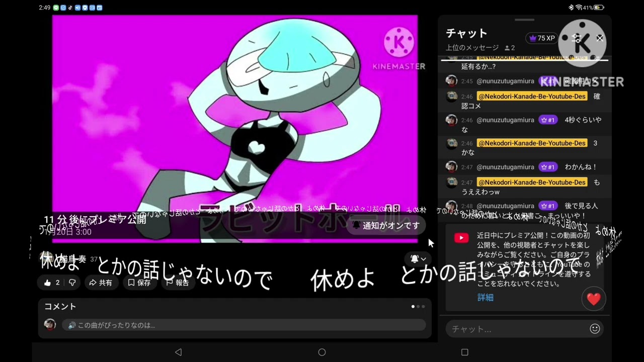Screen dimensions: 644x362
Task: Tap the pagination dots in the comments card
Action: click(418, 306)
